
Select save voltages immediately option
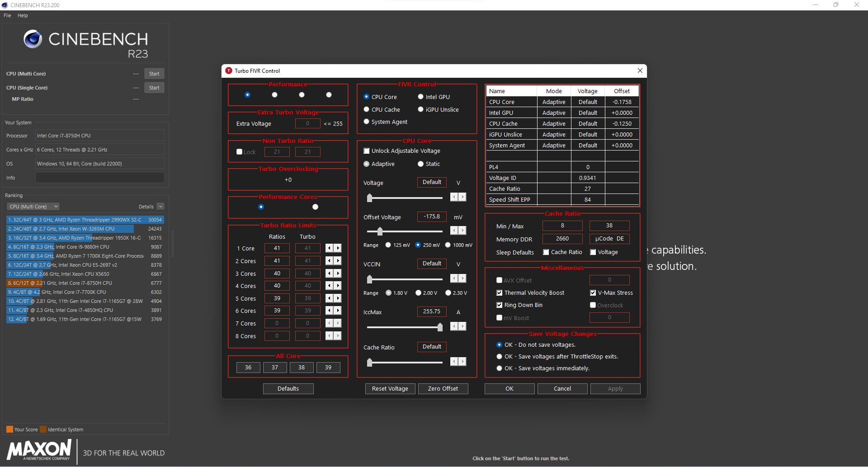point(500,368)
